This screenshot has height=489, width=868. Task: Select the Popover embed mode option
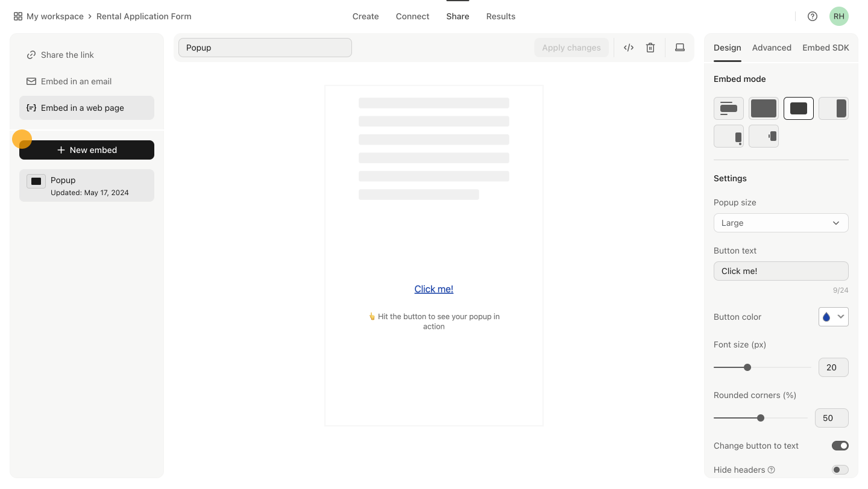[729, 135]
